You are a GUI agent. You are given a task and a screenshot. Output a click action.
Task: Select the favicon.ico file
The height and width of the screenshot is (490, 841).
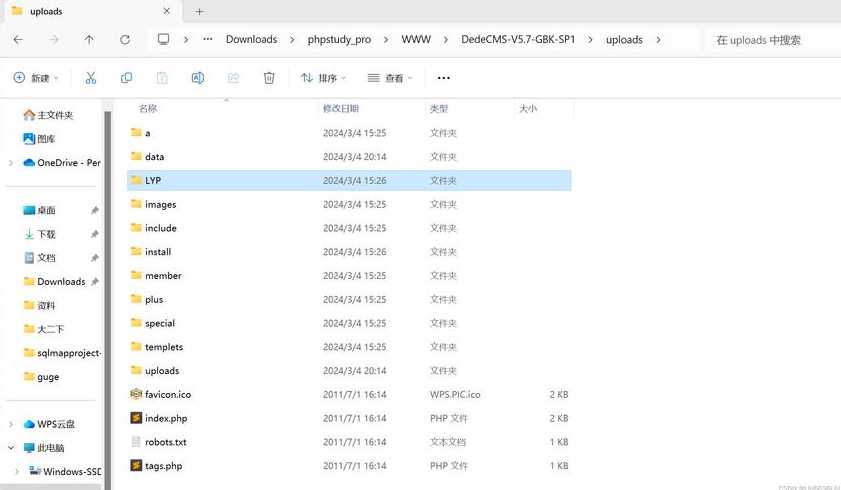(349, 395)
